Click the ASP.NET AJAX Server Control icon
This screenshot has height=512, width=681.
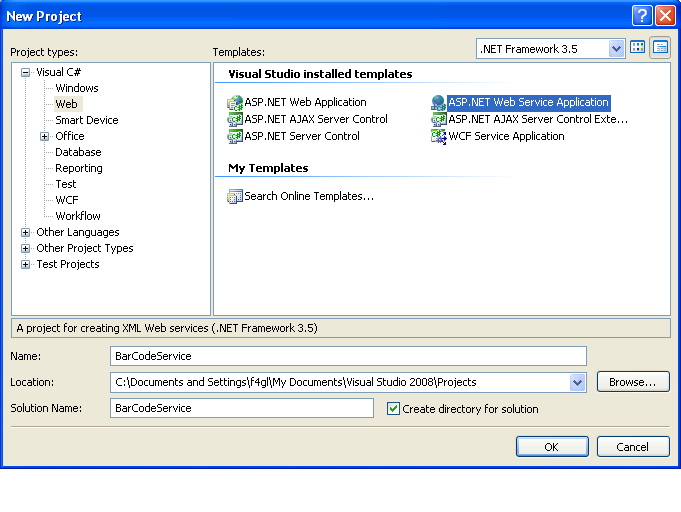[235, 119]
